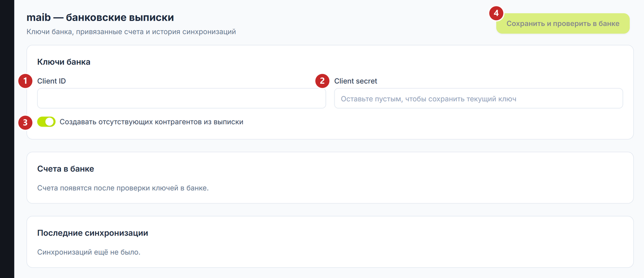Click the "Сохранить и проверить в банке" button
This screenshot has width=644, height=278.
(x=563, y=23)
